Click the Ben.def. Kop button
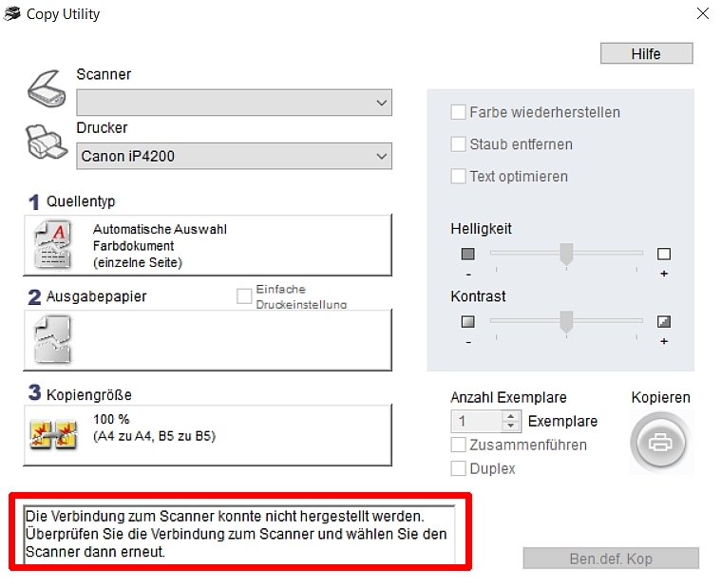 click(611, 559)
